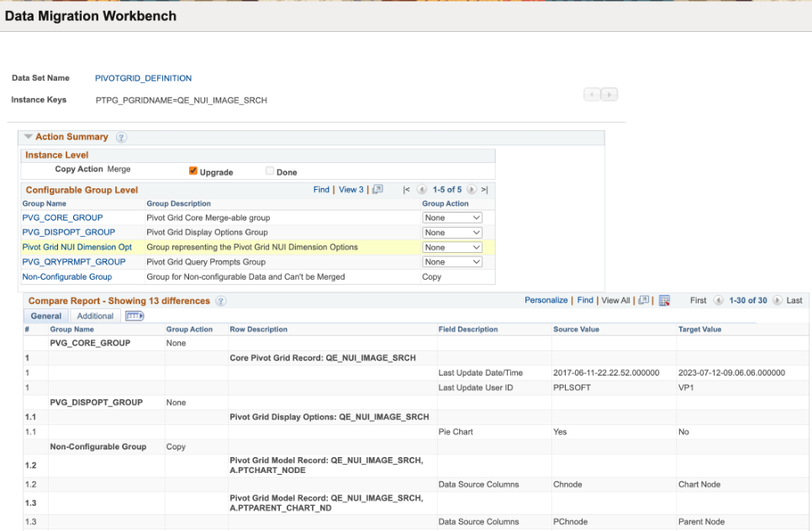Collapse the Action Summary section
The width and height of the screenshot is (812, 531).
28,136
